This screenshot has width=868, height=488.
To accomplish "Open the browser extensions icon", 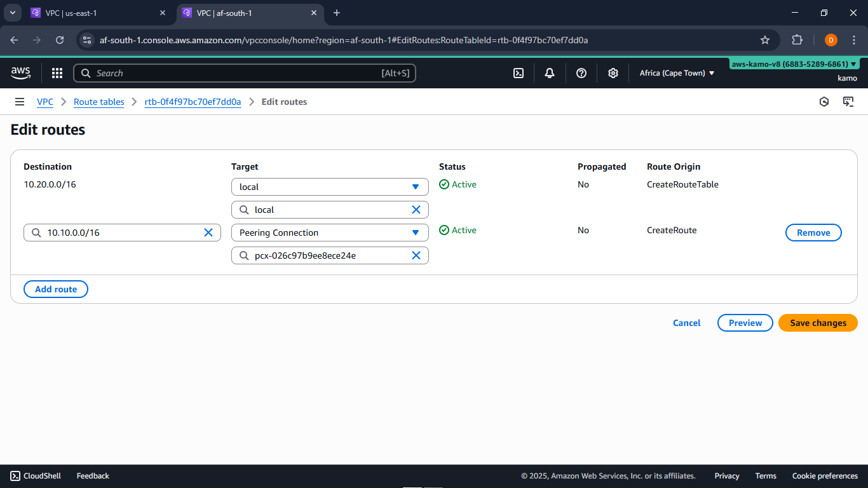I will (x=797, y=39).
